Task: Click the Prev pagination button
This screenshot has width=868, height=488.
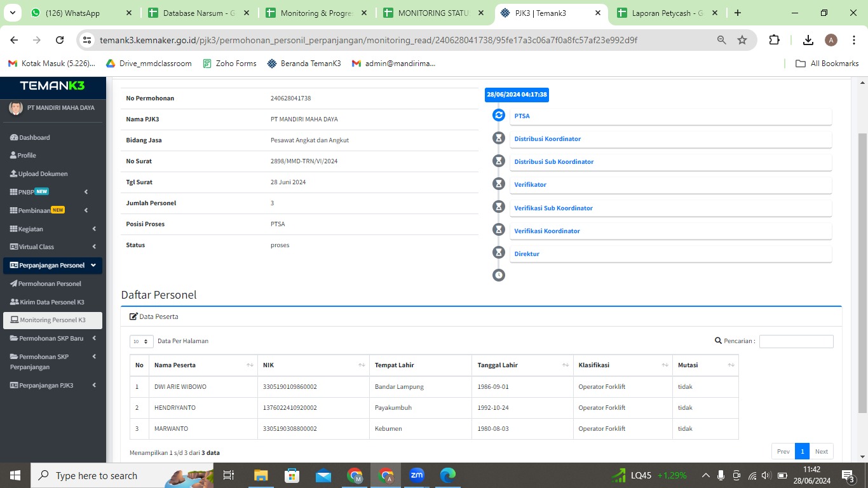Action: tap(783, 451)
